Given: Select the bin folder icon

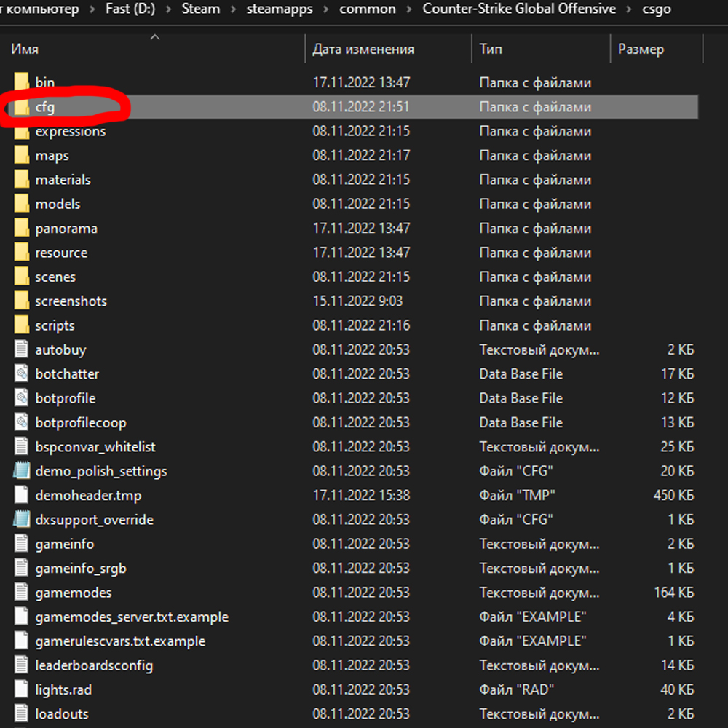Looking at the screenshot, I should point(21,82).
